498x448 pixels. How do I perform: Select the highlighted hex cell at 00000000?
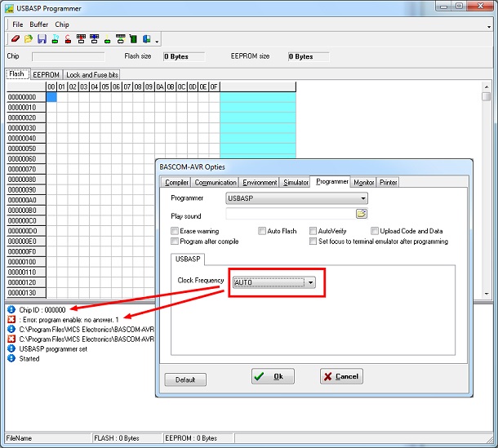[51, 97]
